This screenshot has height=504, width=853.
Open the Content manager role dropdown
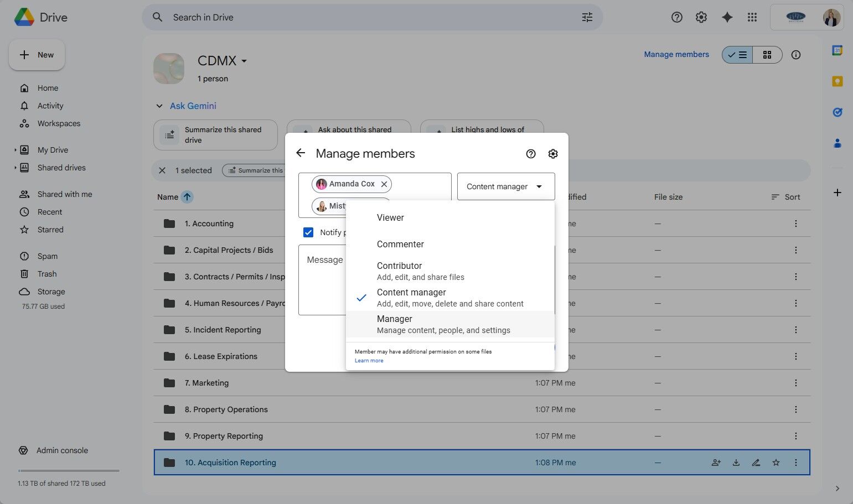point(505,186)
